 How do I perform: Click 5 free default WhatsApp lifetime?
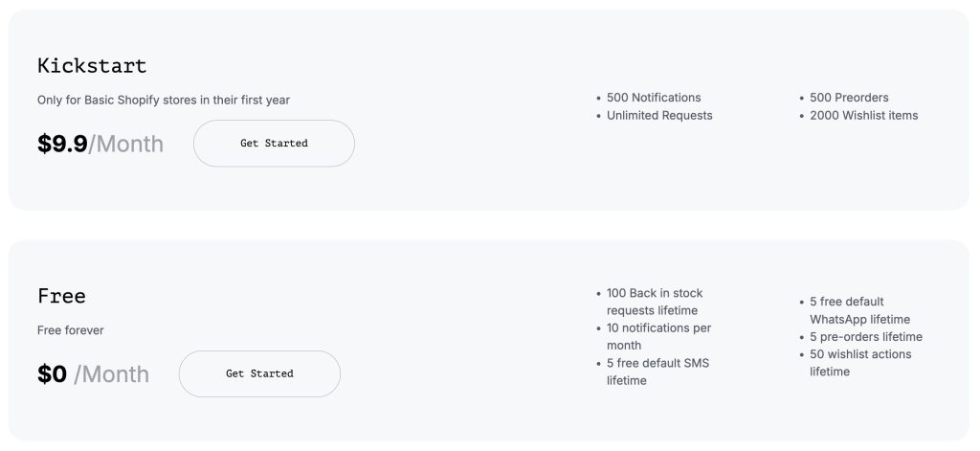(x=858, y=310)
